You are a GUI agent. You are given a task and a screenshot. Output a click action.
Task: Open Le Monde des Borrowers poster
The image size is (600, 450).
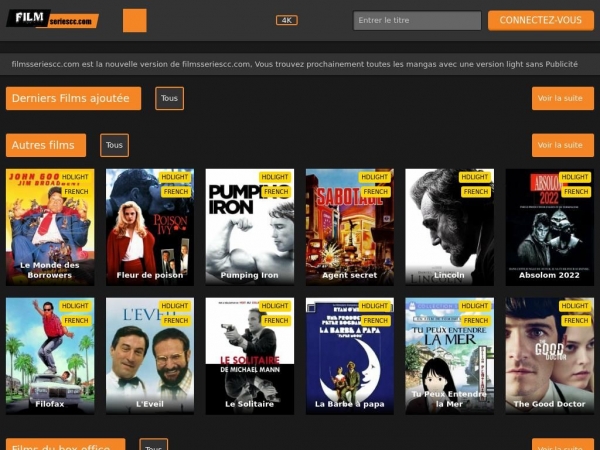[50, 227]
